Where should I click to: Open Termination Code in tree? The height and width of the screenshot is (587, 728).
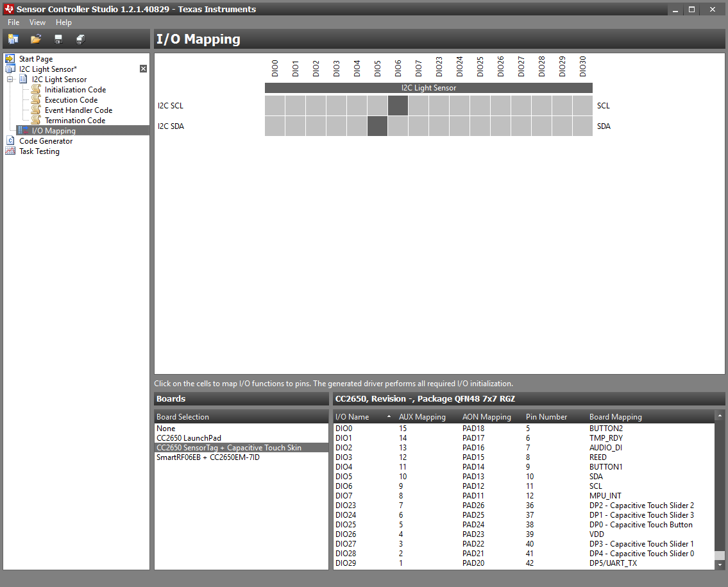pos(75,120)
